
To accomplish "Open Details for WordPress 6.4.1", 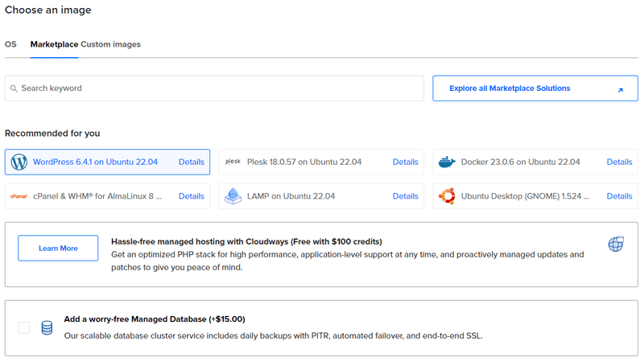I will (x=192, y=162).
